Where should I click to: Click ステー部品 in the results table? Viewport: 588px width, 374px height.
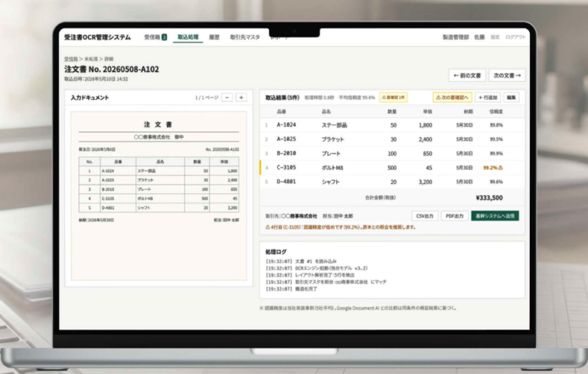(334, 125)
